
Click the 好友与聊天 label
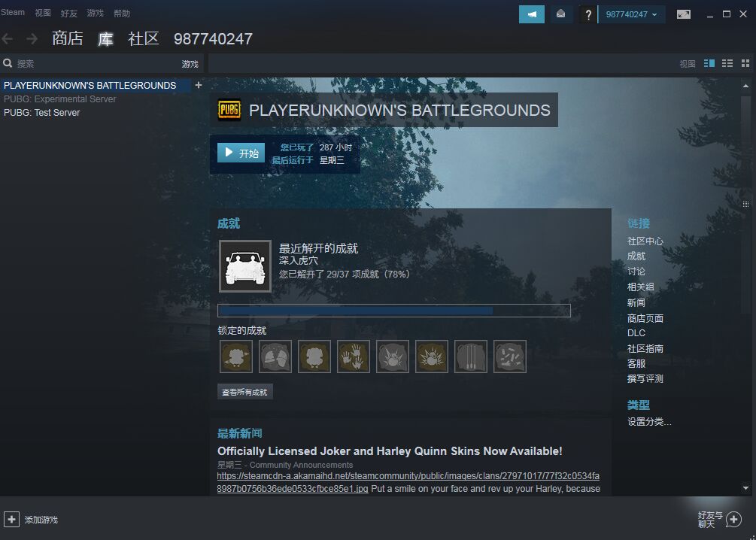[x=710, y=520]
